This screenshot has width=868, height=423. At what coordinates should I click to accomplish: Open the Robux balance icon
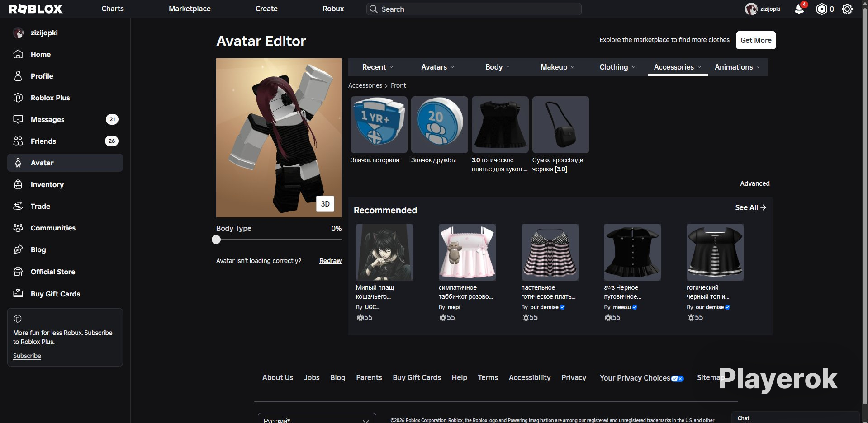tap(821, 9)
